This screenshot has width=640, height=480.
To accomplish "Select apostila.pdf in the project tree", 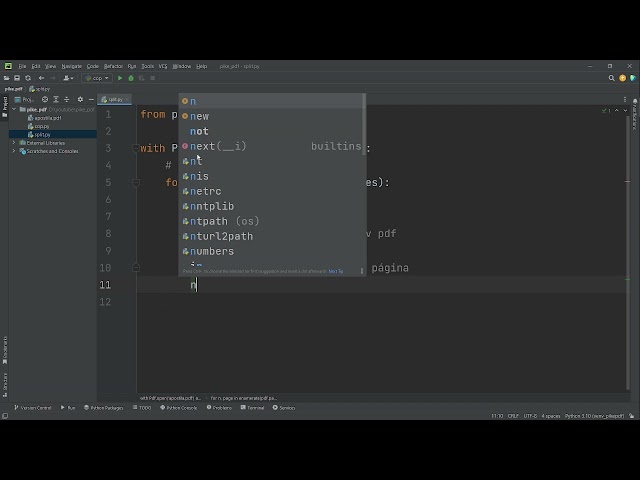I will (x=44, y=118).
